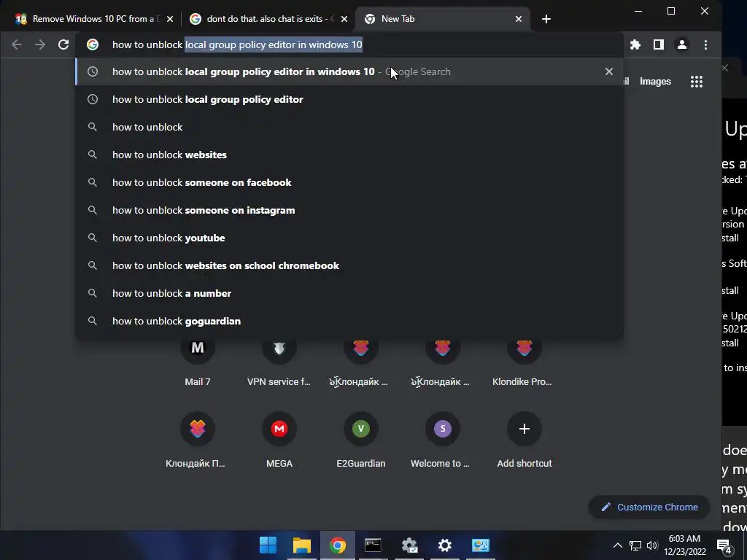The width and height of the screenshot is (747, 560).
Task: Open the 'Welcome to' shortcut
Action: [442, 440]
